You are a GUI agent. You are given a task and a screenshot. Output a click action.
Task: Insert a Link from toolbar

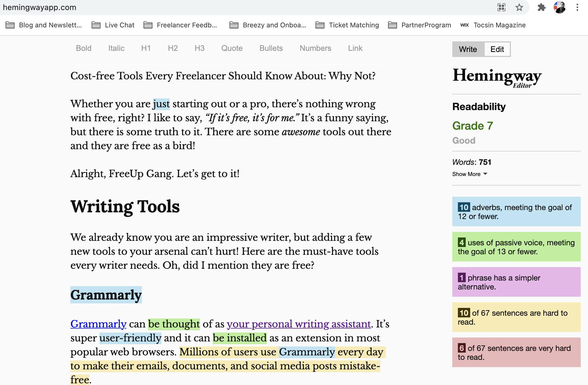tap(355, 48)
